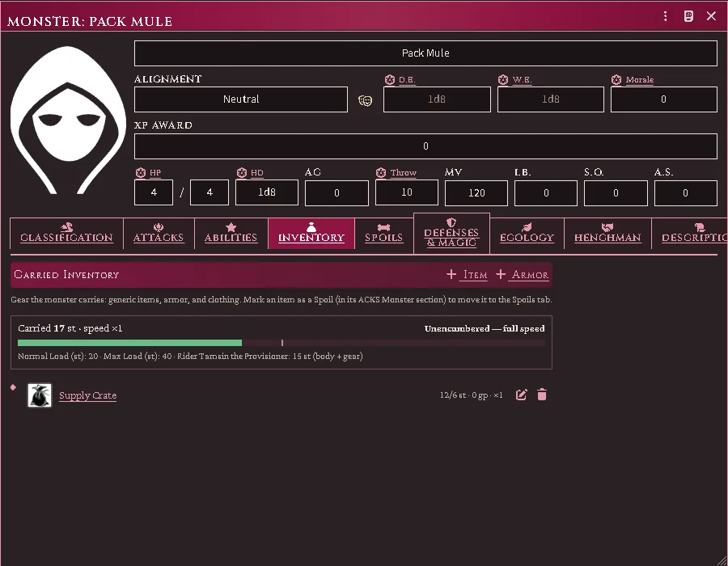Click the sheet document icon in header

point(688,16)
